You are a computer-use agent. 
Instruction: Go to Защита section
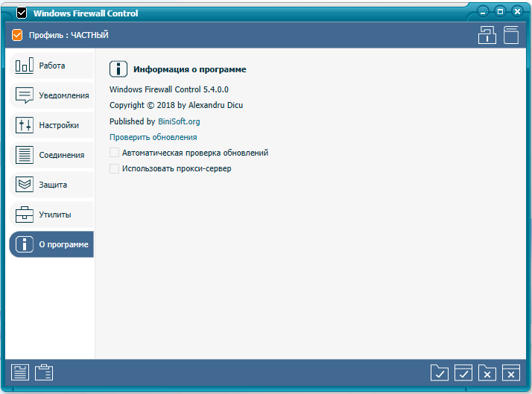click(51, 185)
